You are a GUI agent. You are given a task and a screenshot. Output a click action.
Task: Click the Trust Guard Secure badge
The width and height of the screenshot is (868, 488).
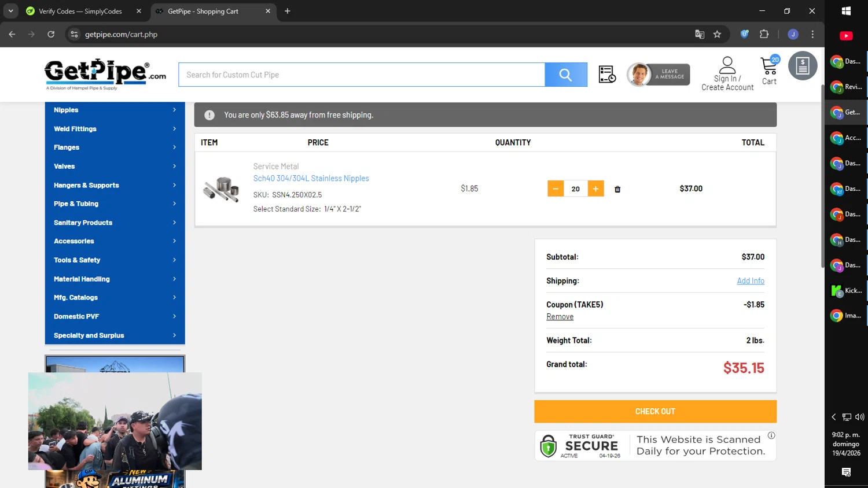tap(655, 446)
